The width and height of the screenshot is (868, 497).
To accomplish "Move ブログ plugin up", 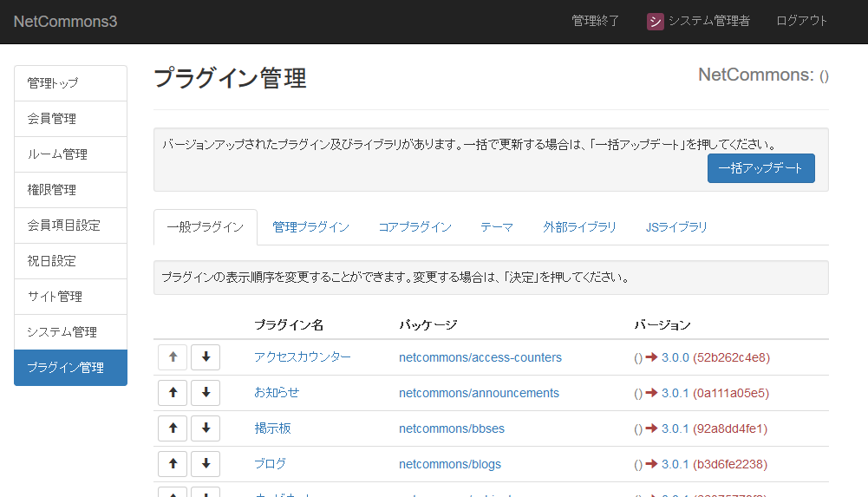I will click(173, 463).
